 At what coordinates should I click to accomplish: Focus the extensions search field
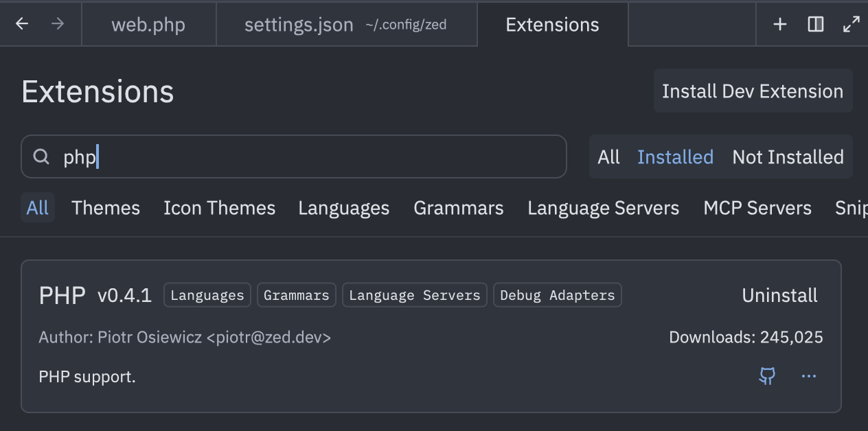[294, 156]
